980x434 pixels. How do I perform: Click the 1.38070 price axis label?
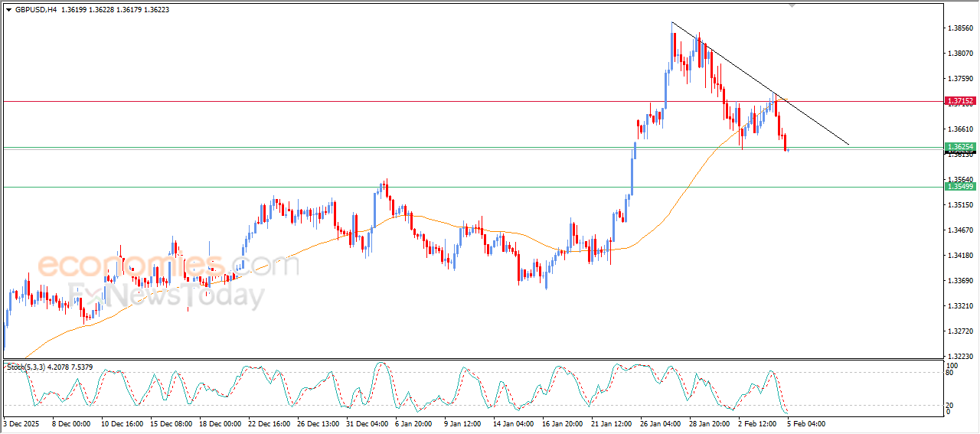coord(961,54)
